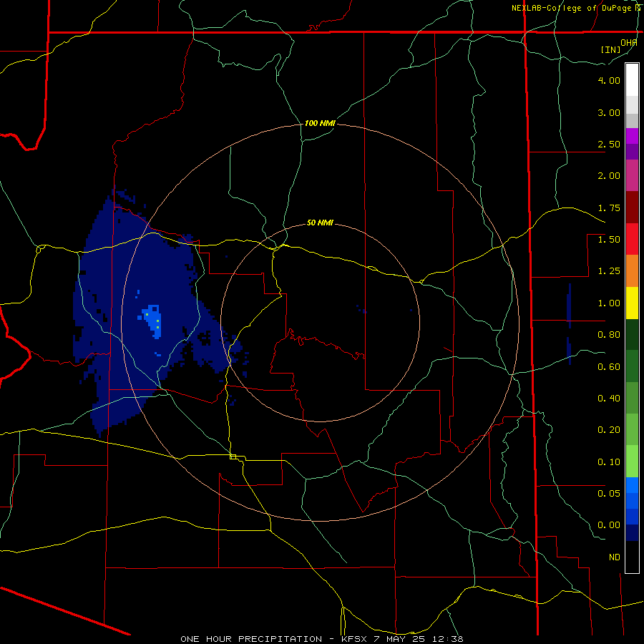Click the 0.20 green legend swatch
The height and width of the screenshot is (644, 644).
coord(632,429)
